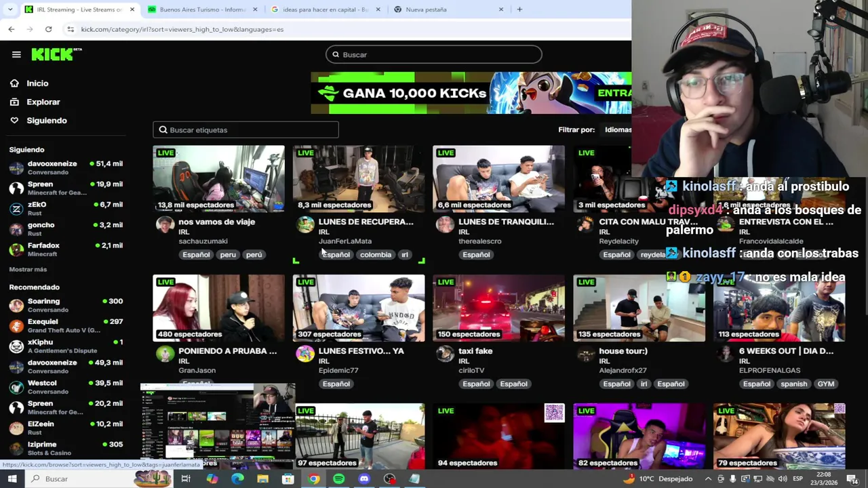Click sachauzumaki streamer avatar
The width and height of the screenshot is (868, 488).
tap(165, 225)
